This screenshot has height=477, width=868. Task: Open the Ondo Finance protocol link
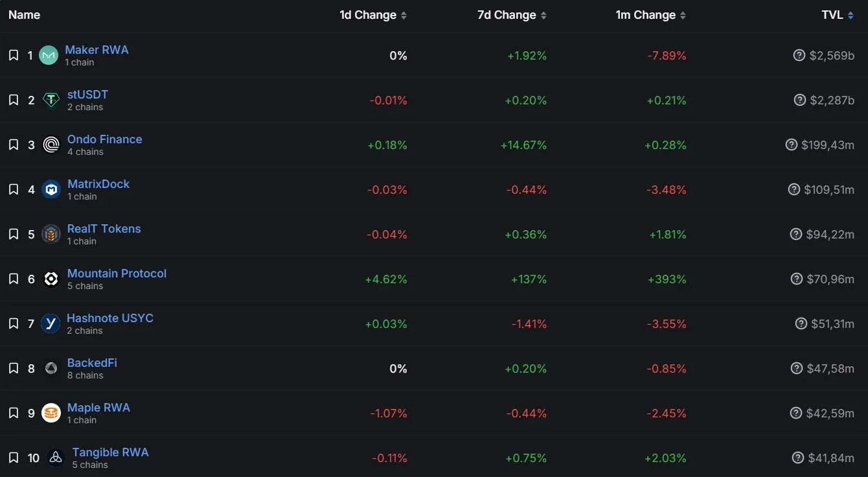pyautogui.click(x=104, y=139)
